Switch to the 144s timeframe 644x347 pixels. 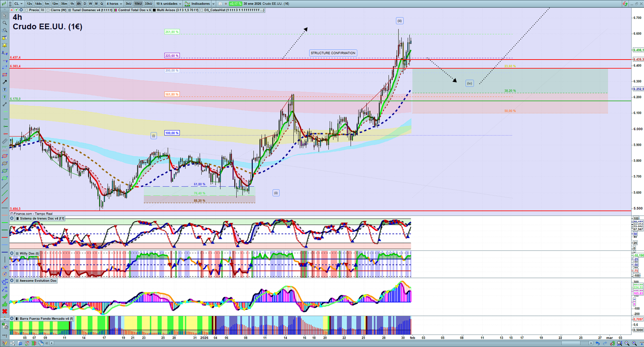click(38, 4)
